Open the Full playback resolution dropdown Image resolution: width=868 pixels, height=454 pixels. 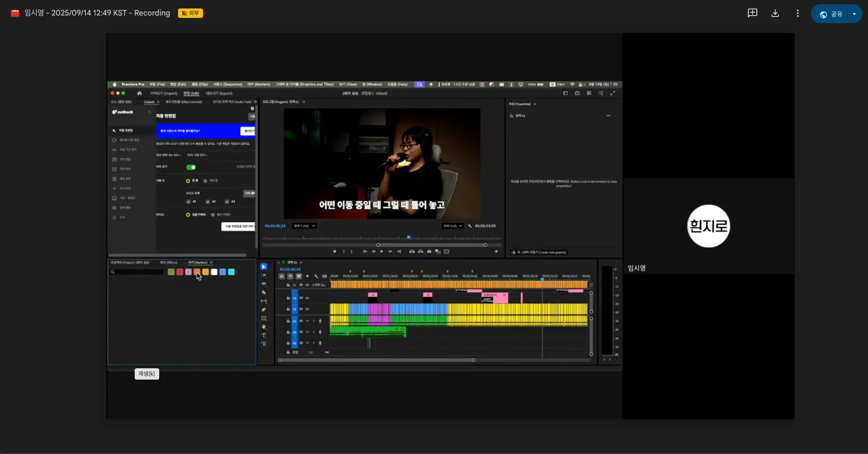[x=453, y=226]
